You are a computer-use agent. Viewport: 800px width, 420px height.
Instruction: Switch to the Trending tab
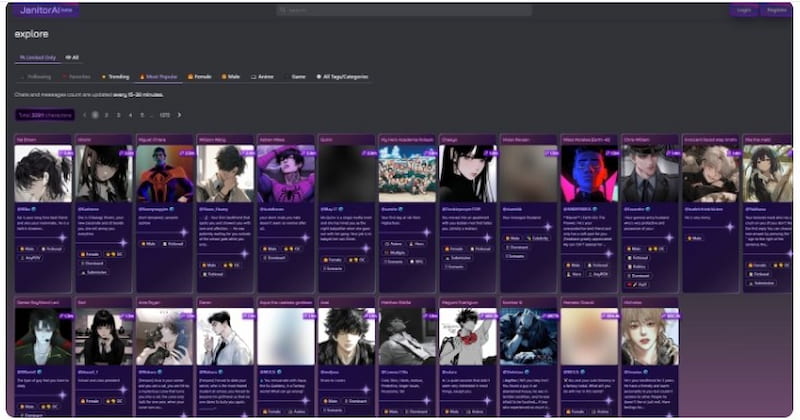[x=115, y=77]
